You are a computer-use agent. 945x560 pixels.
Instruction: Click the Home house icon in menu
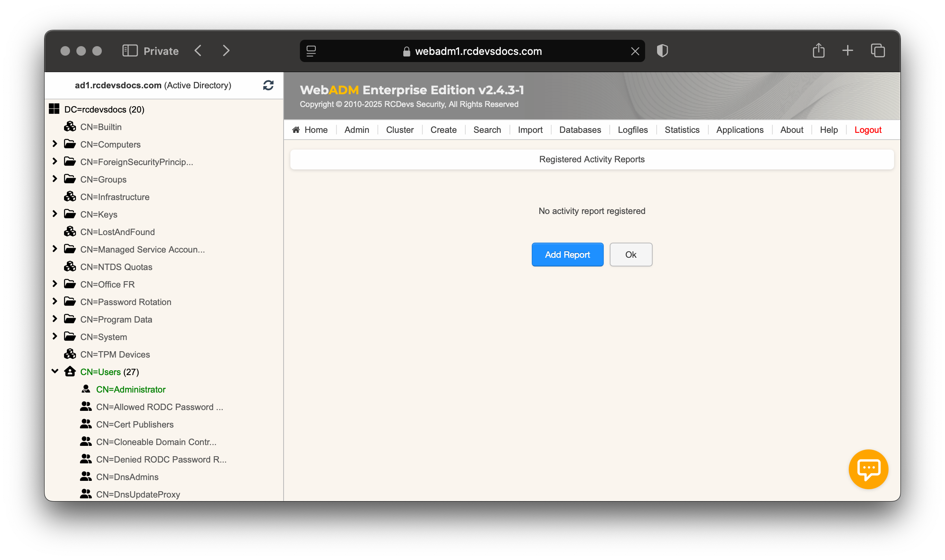coord(296,130)
